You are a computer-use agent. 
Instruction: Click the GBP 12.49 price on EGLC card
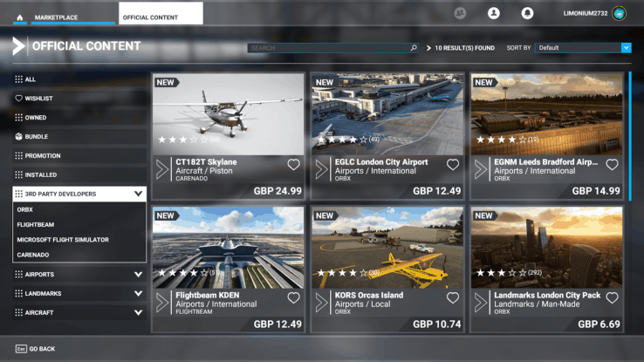click(436, 191)
